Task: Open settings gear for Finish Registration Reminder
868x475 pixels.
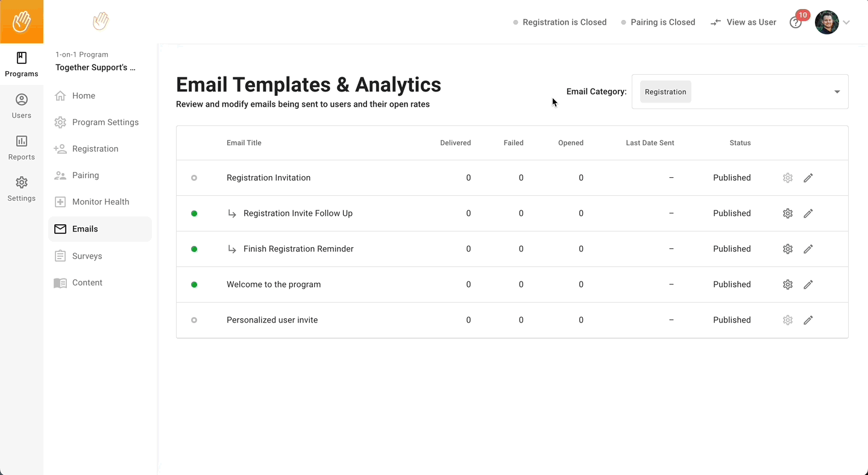Action: point(788,249)
